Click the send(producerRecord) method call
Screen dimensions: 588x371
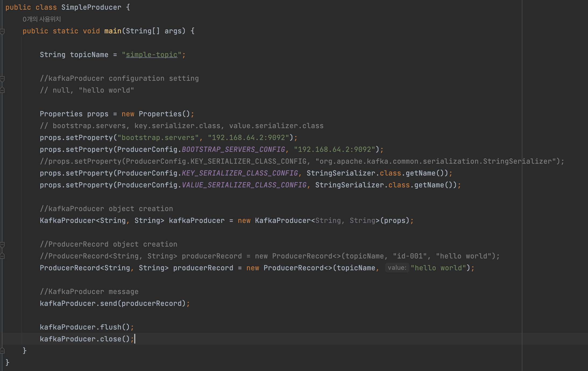[143, 303]
